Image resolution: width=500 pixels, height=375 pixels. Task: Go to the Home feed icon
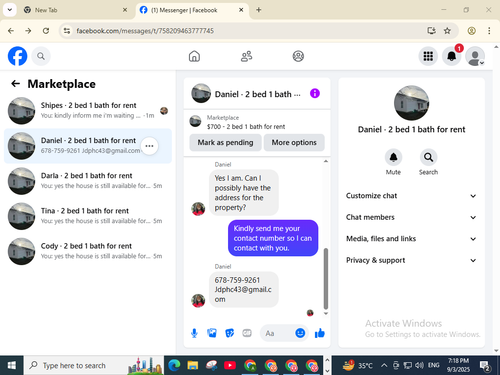194,56
